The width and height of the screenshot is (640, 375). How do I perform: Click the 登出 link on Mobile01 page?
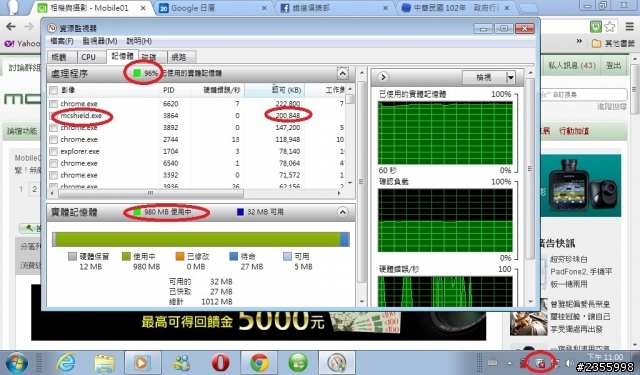[613, 66]
